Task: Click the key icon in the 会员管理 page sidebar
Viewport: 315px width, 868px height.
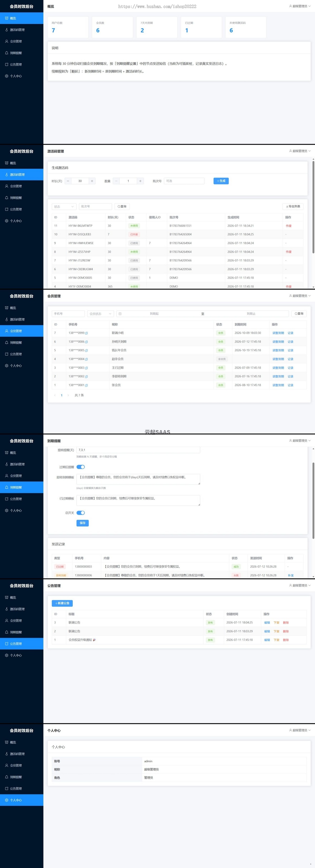Action: (x=6, y=319)
